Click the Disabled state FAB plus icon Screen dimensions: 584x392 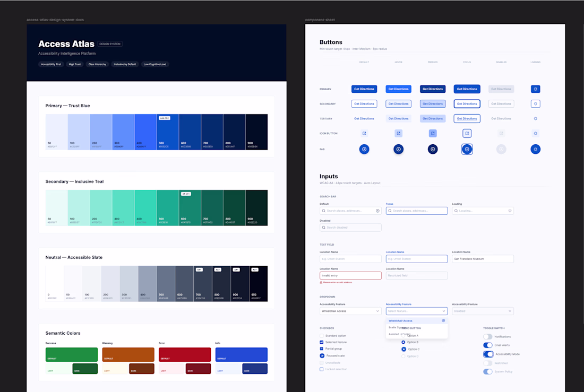coord(501,149)
